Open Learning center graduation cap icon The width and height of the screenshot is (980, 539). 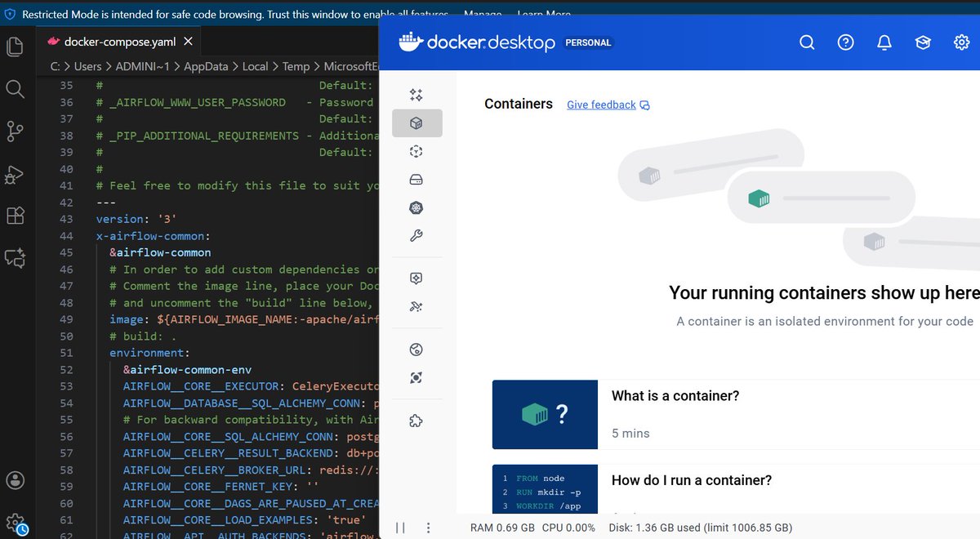(x=923, y=42)
